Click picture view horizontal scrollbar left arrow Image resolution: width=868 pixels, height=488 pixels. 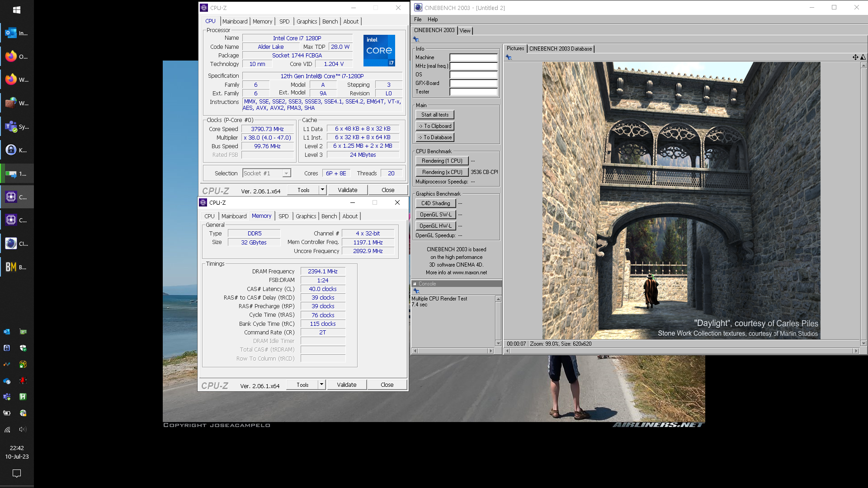[x=507, y=351]
